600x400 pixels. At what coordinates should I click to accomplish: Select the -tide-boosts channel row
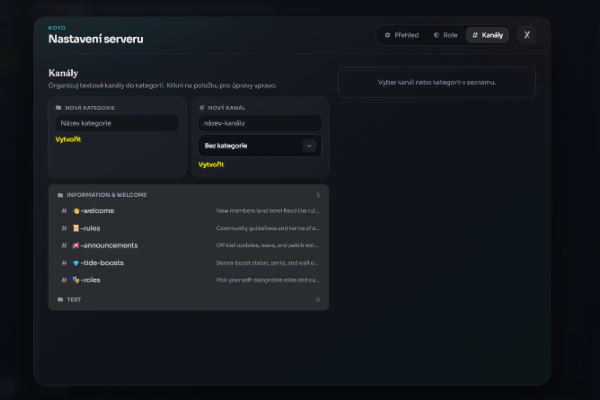click(x=189, y=263)
